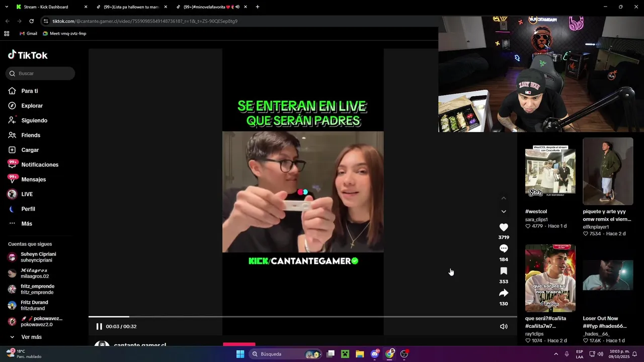Open Suheyn Cipriani's account
The image size is (644, 362).
click(38, 257)
